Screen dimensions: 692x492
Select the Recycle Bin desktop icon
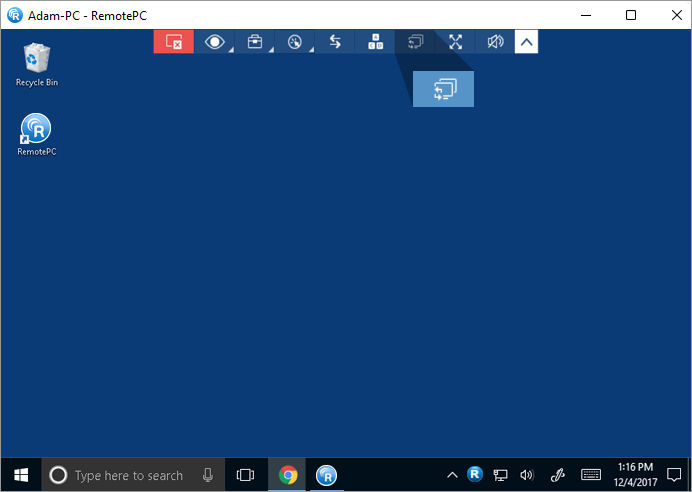click(x=37, y=62)
